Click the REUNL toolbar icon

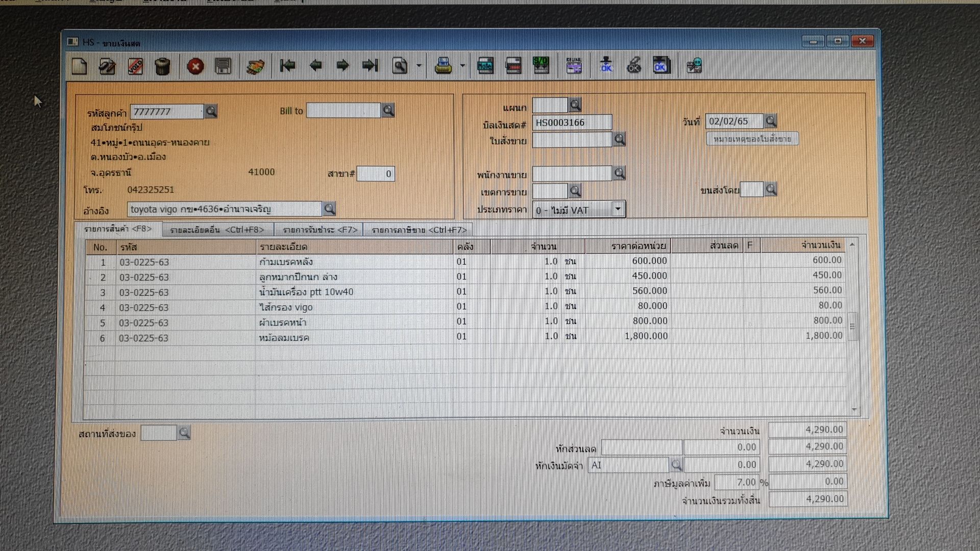point(574,66)
